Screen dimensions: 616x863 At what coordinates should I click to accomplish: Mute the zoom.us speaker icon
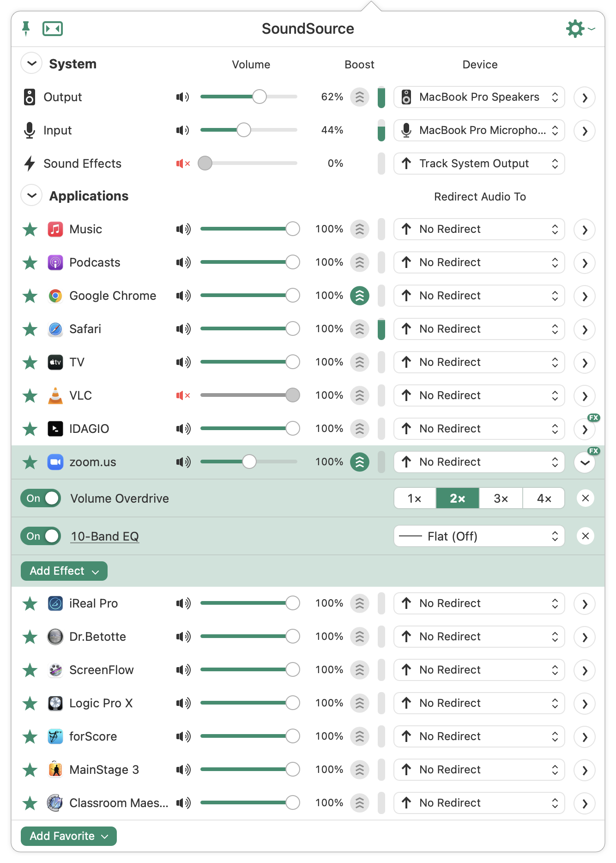(183, 462)
